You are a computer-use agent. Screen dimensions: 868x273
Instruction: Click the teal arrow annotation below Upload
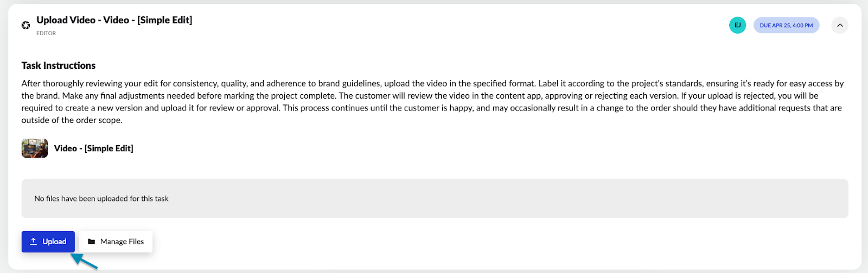point(84,261)
